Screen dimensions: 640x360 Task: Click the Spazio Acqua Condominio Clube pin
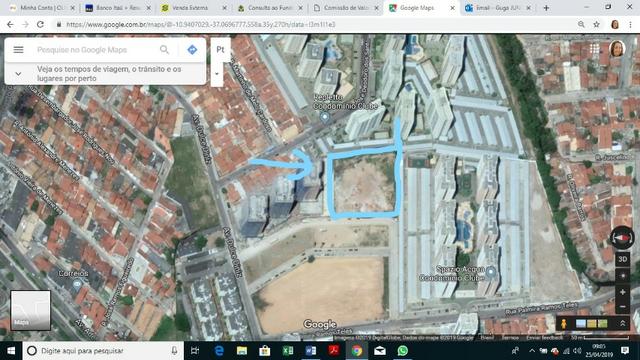[x=491, y=271]
